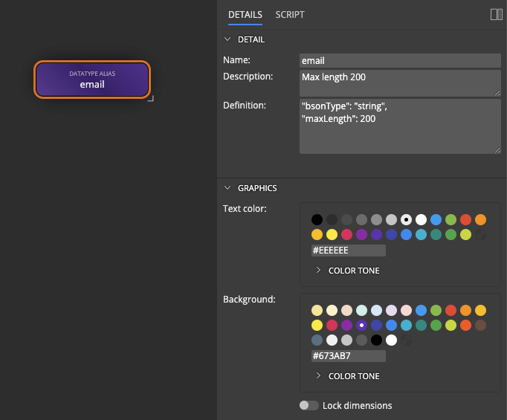The height and width of the screenshot is (420, 507).
Task: Pick the blue-gray background swatch
Action: coord(317,340)
